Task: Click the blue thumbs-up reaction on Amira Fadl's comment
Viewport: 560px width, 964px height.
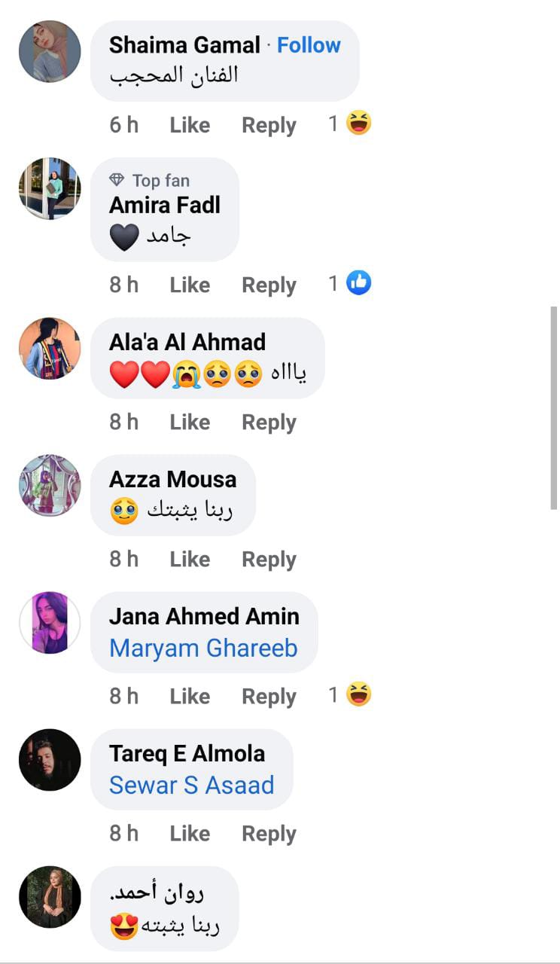Action: (x=359, y=283)
